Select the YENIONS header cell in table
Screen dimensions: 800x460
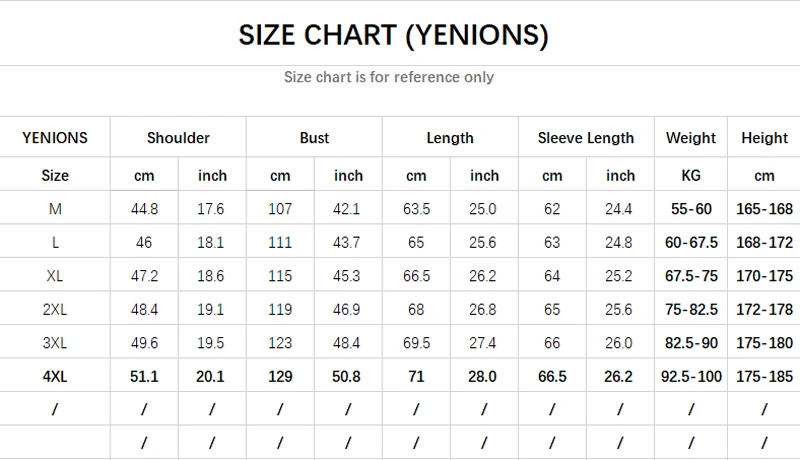click(x=55, y=138)
